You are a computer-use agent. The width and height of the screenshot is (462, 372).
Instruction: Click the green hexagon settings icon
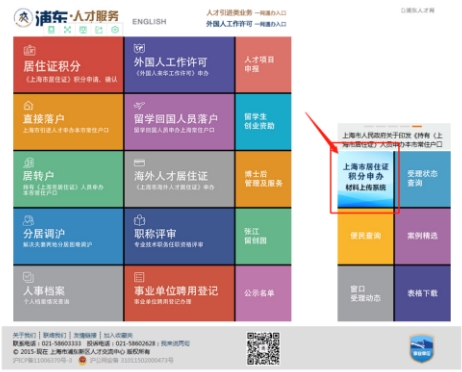[x=115, y=30]
